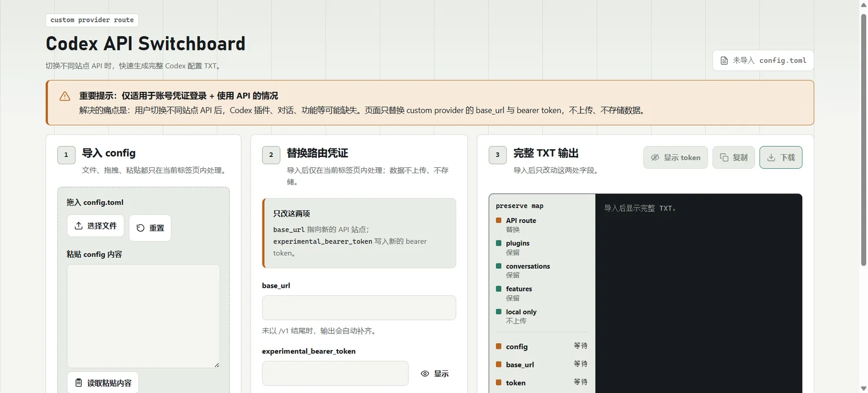The image size is (868, 393).
Task: Click the orange config status marker
Action: [499, 346]
